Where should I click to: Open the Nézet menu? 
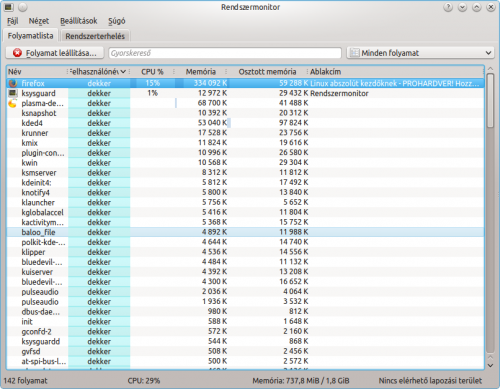39,21
